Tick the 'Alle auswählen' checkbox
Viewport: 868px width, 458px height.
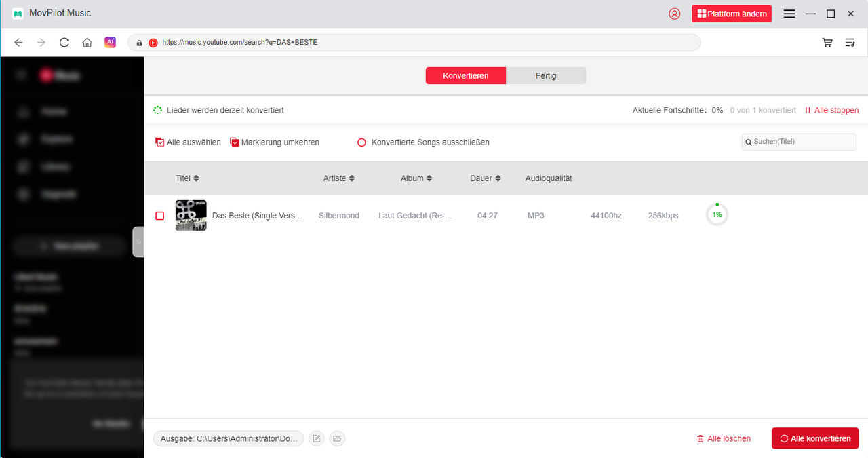[x=160, y=142]
